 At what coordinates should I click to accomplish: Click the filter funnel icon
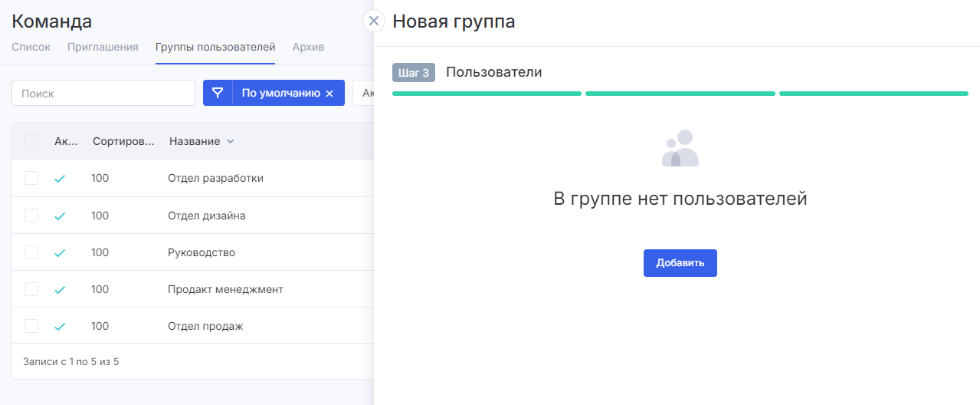(218, 93)
